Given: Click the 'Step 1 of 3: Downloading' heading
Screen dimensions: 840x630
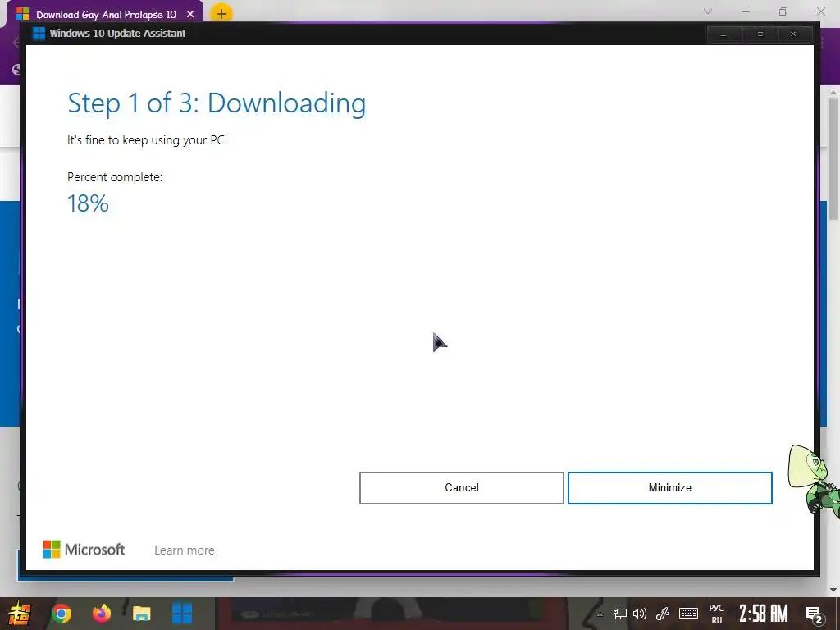Looking at the screenshot, I should [217, 103].
